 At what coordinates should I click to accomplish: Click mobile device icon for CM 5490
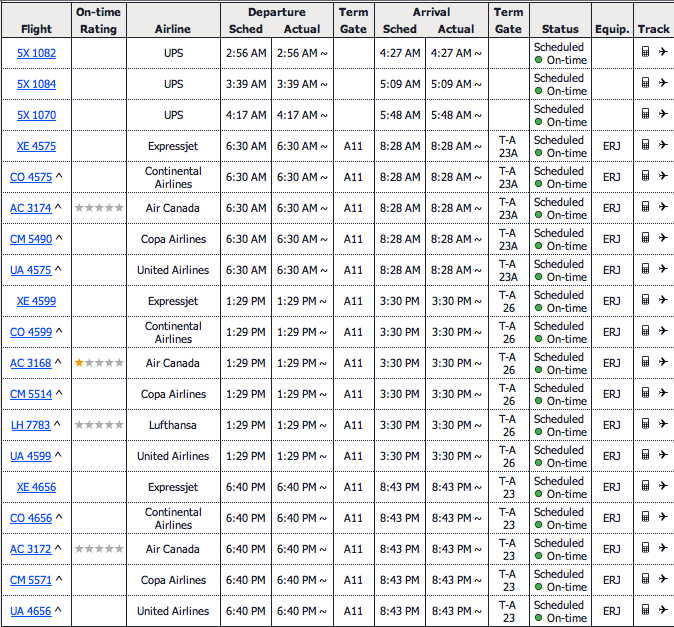click(x=645, y=238)
